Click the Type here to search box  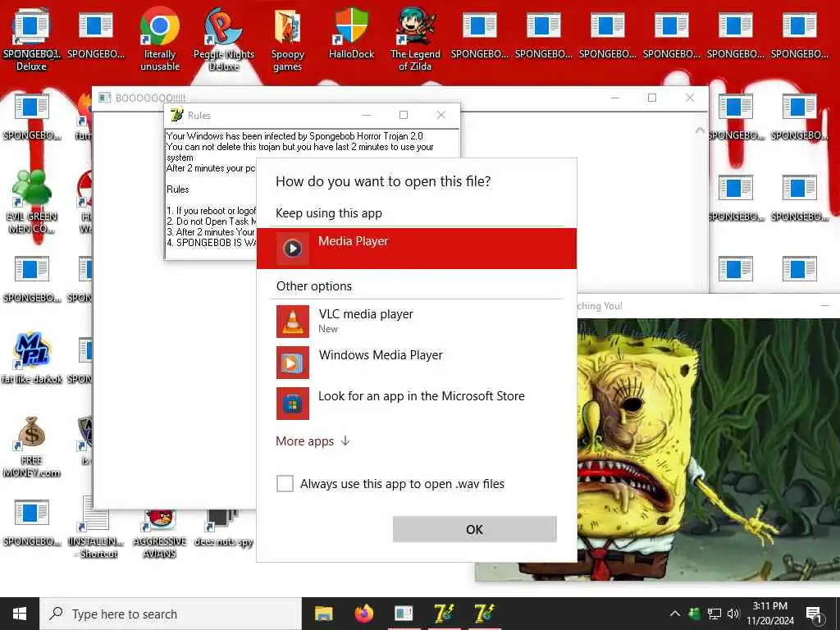tap(171, 614)
